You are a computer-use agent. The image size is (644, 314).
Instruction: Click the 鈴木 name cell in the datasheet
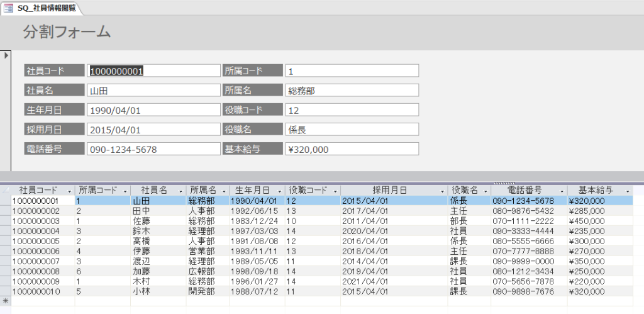pyautogui.click(x=157, y=231)
